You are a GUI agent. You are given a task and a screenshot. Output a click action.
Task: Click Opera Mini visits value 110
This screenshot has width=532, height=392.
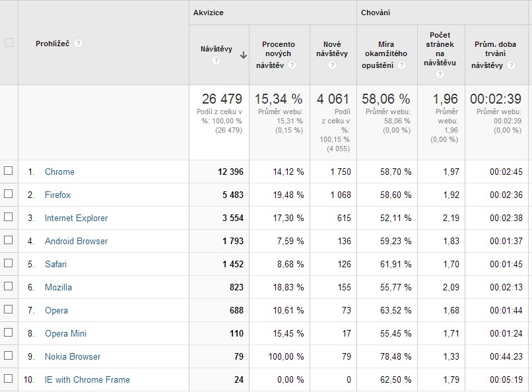point(236,334)
